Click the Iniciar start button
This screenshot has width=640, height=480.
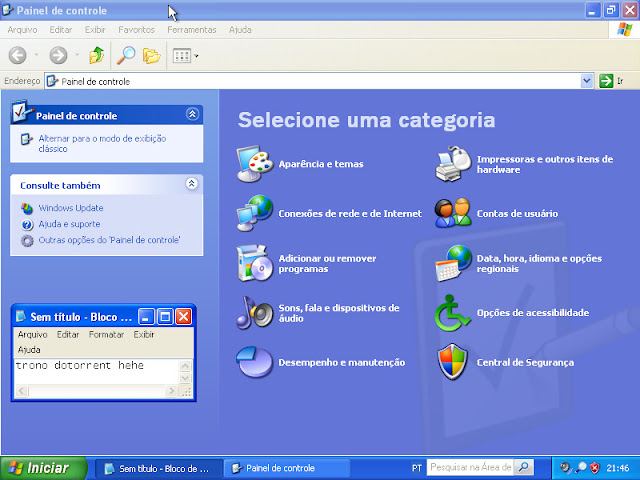click(x=44, y=468)
